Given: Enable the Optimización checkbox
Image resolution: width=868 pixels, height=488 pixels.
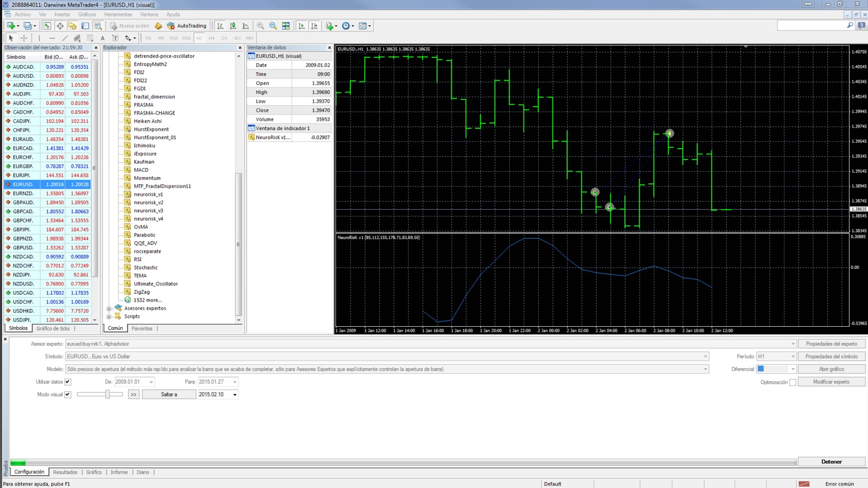Looking at the screenshot, I should (x=792, y=382).
